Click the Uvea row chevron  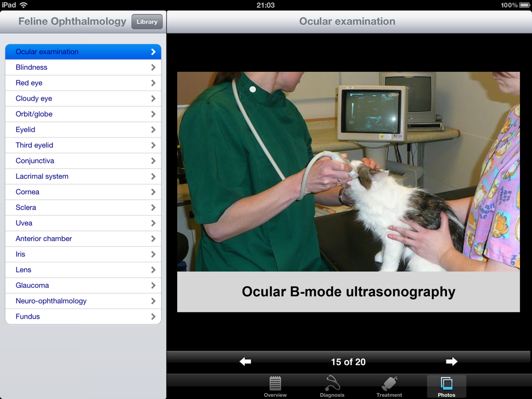[153, 223]
